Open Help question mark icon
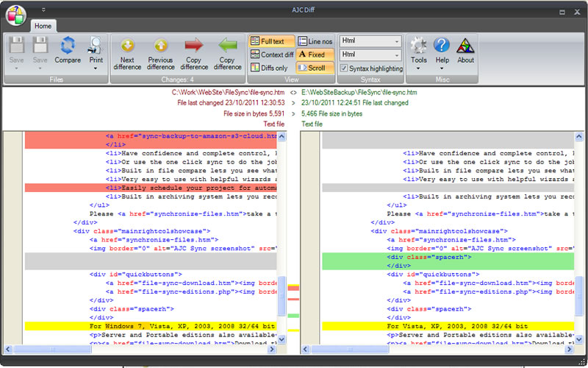The width and height of the screenshot is (588, 368). tap(442, 45)
